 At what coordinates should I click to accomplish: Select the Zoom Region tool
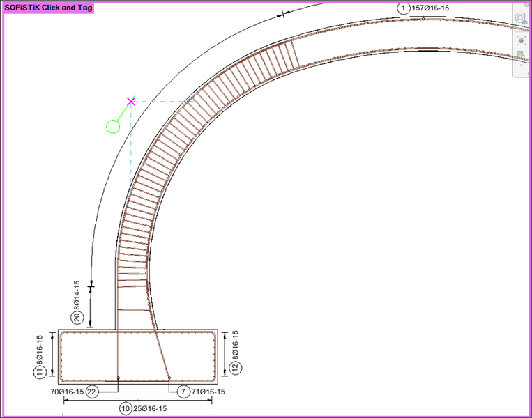click(x=521, y=55)
